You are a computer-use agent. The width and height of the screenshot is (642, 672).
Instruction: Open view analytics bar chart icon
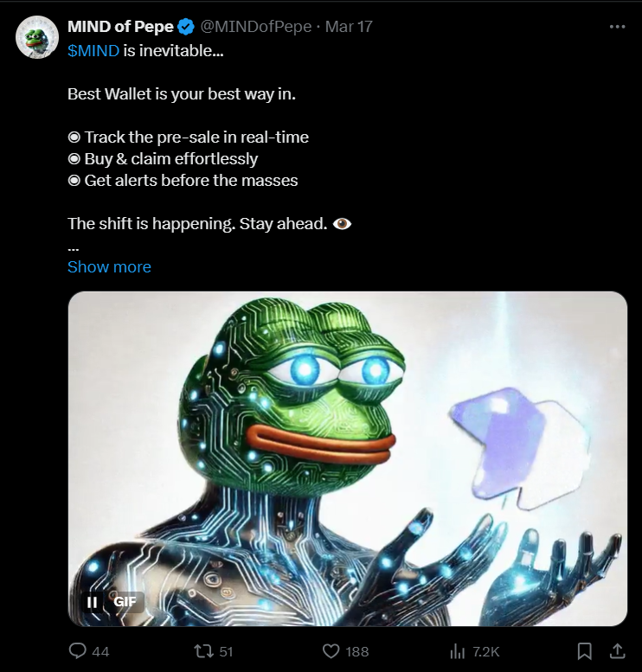(x=457, y=651)
